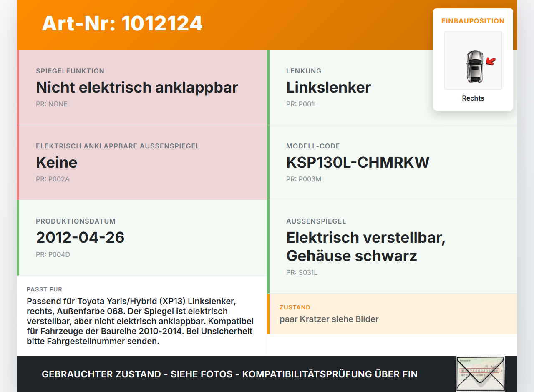Click the 'Keine' electric folding mirrors card

[x=142, y=163]
